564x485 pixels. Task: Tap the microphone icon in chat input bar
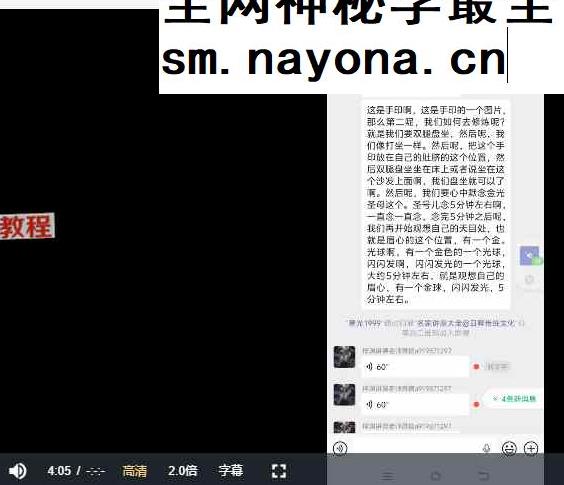pyautogui.click(x=486, y=448)
